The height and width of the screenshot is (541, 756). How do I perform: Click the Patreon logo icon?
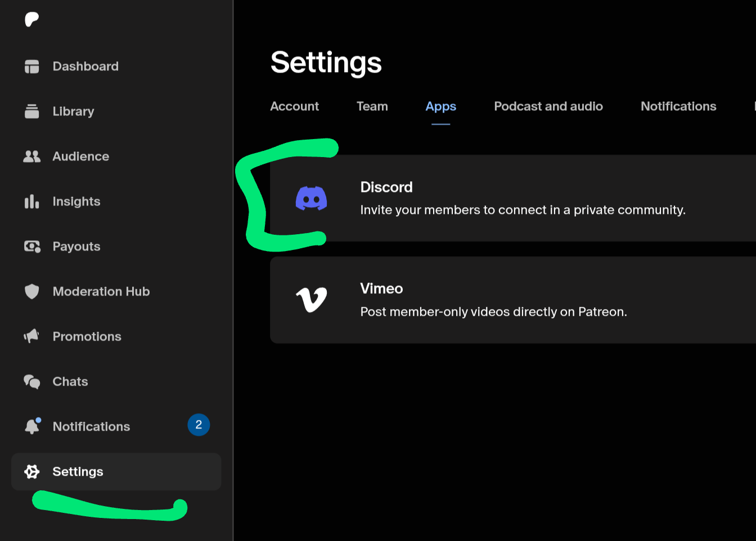(x=32, y=19)
